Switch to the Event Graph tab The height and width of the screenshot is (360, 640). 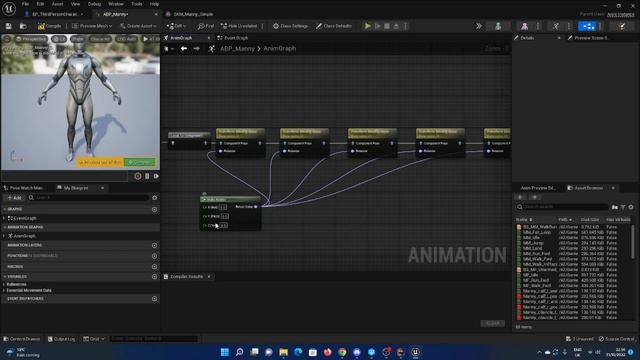(233, 38)
